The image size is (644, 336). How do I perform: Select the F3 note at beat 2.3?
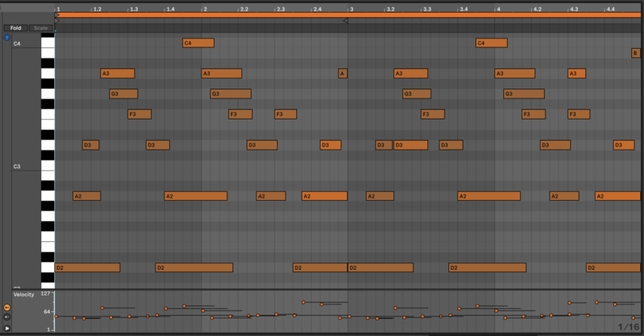point(285,114)
